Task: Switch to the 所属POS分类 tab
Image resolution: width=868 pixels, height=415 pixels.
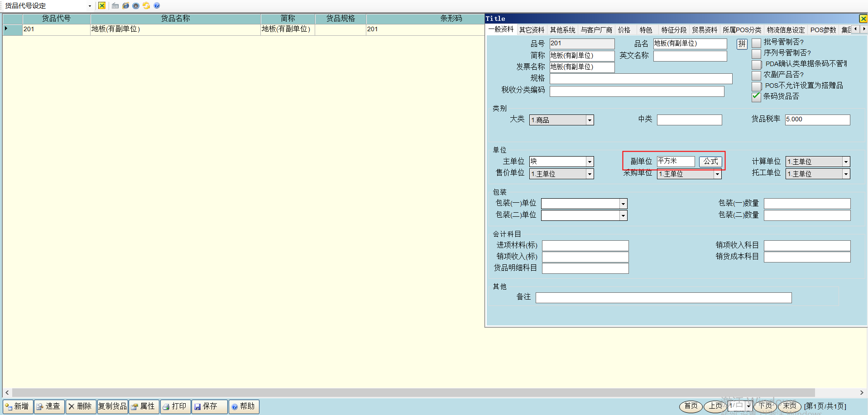Action: [742, 30]
